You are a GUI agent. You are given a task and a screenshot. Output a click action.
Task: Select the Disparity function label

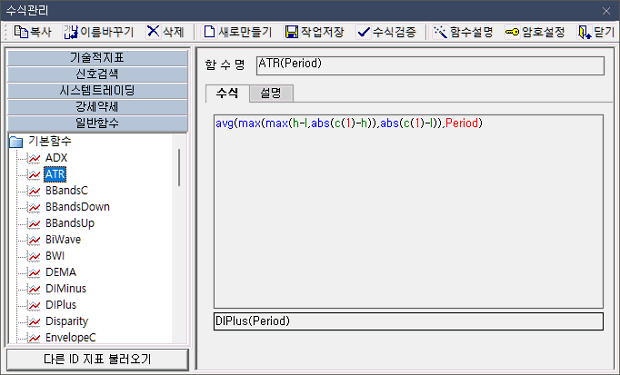click(x=67, y=321)
